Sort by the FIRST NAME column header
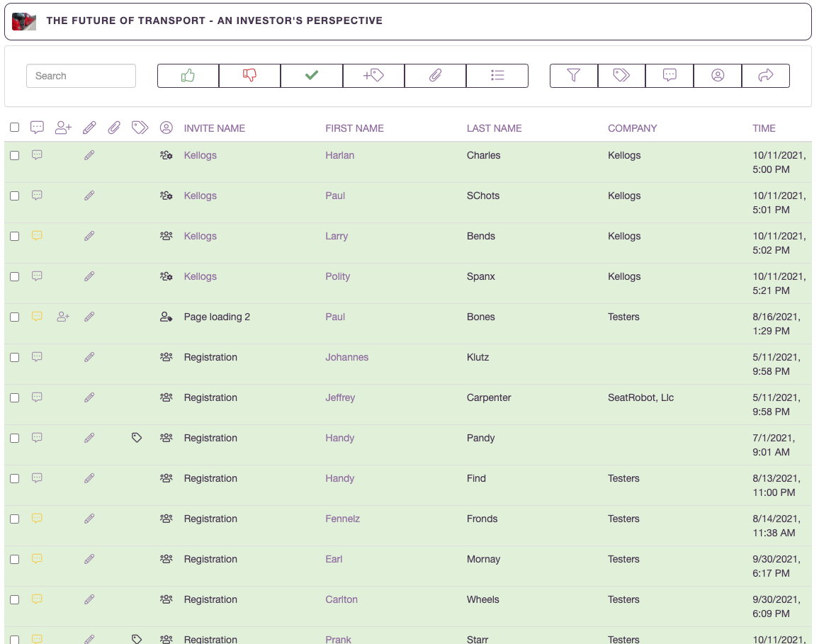The width and height of the screenshot is (819, 644). pyautogui.click(x=354, y=128)
